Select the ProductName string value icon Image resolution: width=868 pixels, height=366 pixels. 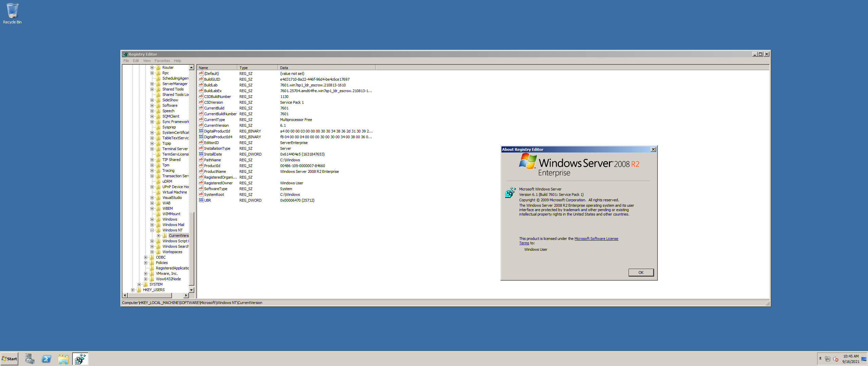pos(201,171)
